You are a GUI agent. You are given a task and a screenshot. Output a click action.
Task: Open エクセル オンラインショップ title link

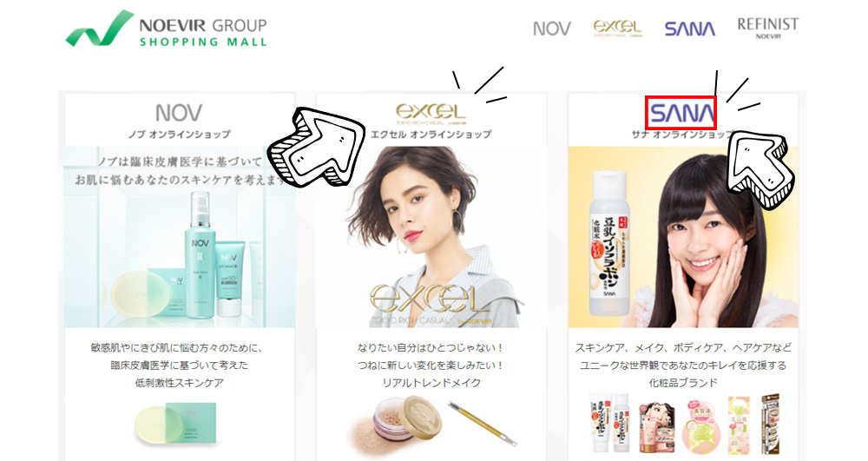pyautogui.click(x=431, y=135)
